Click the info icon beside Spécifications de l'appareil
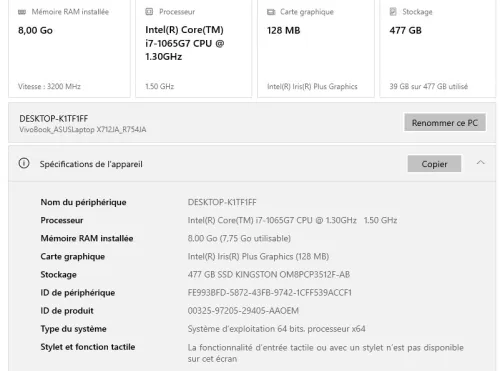 pos(24,163)
